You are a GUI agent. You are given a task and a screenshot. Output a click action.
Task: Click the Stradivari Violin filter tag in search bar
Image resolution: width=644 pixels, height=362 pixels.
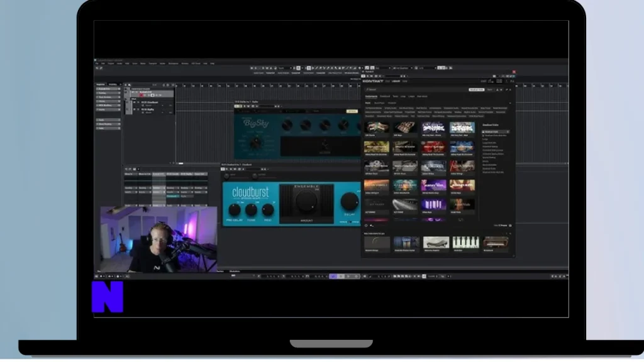477,89
